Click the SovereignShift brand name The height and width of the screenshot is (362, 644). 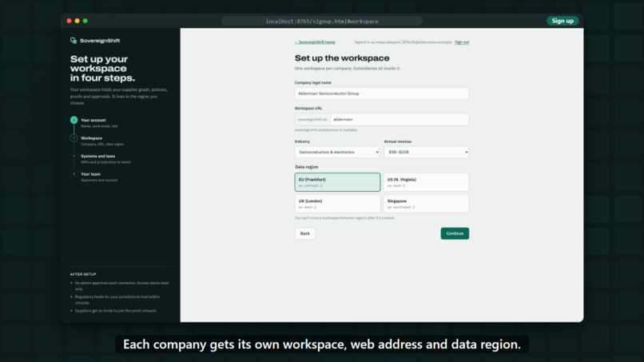[100, 41]
